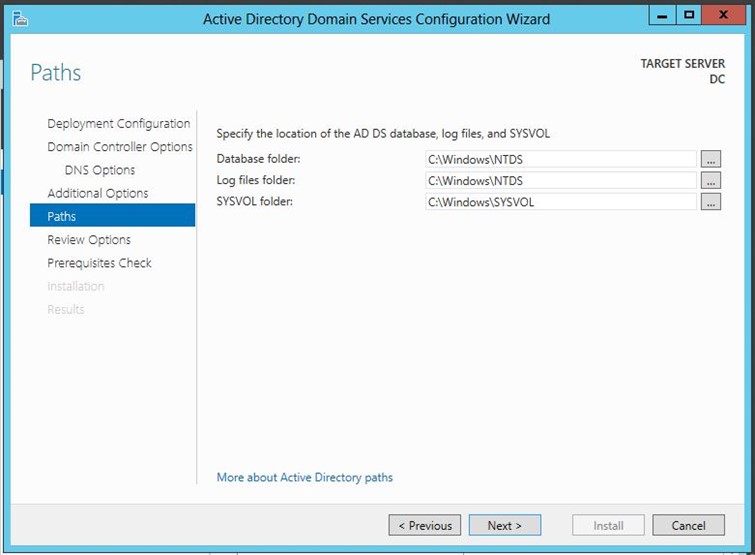This screenshot has width=755, height=555.
Task: Go to Domain Controller Options step
Action: (x=120, y=147)
